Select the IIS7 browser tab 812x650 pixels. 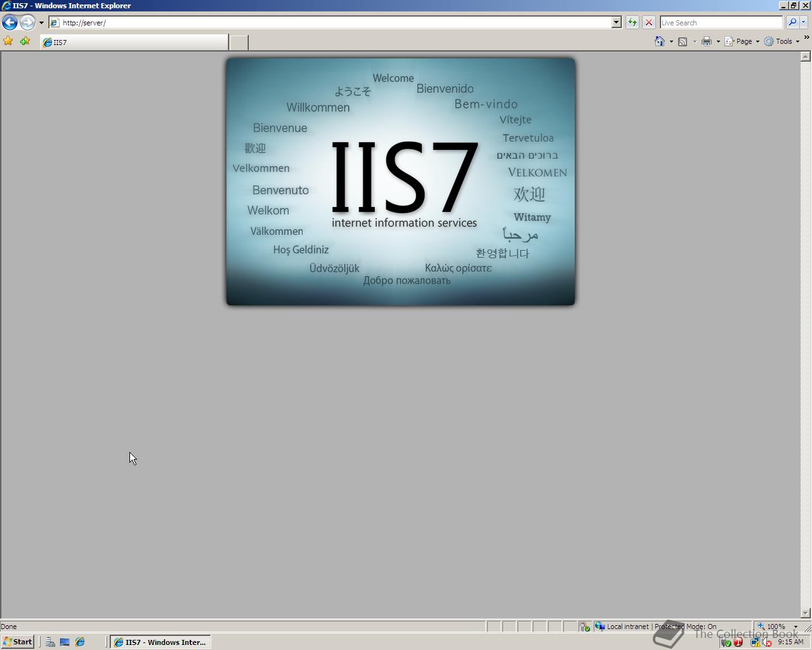tap(134, 42)
